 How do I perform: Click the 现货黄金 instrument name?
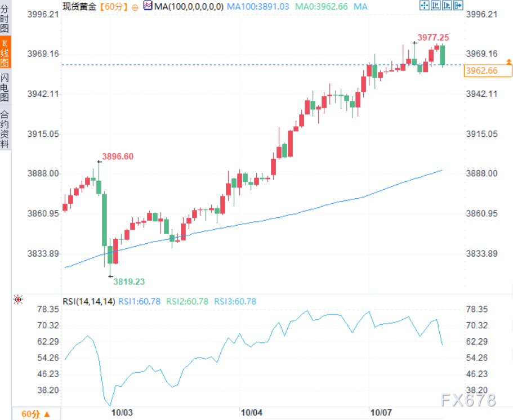point(78,7)
